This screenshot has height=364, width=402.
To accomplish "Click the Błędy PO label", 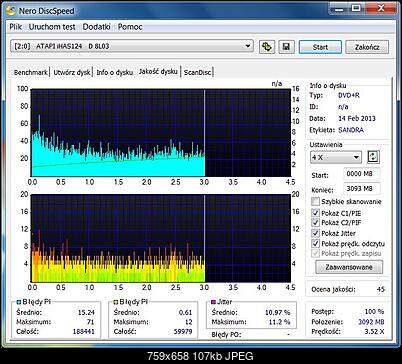I will tap(226, 334).
